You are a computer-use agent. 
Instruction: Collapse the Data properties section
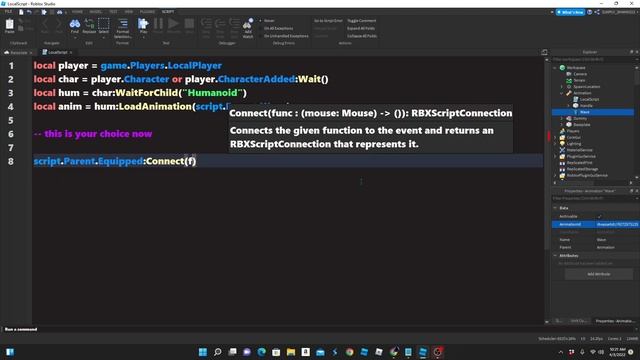(x=555, y=208)
